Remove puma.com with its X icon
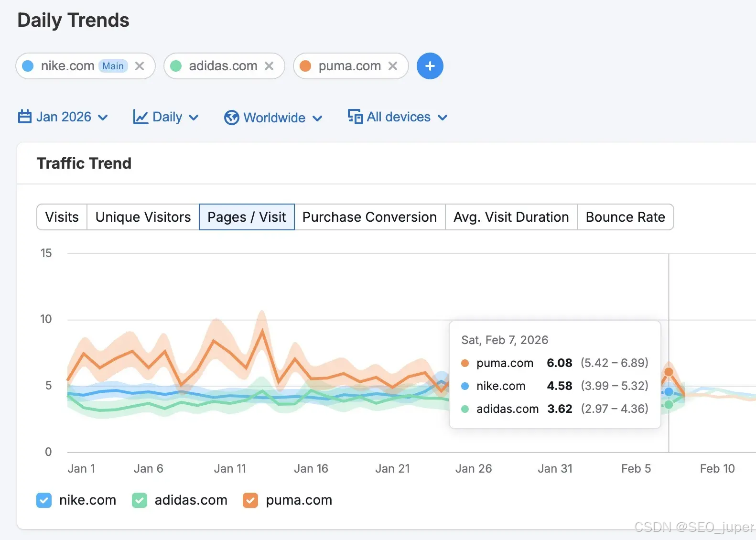 (393, 66)
